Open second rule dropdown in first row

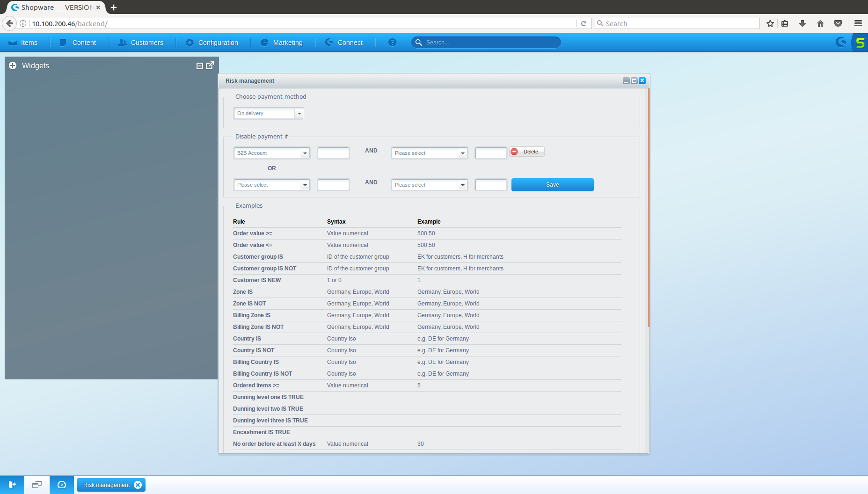462,153
